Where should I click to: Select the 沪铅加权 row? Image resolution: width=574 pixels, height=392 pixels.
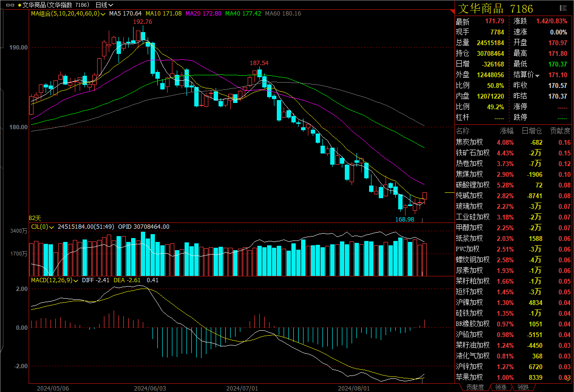(x=513, y=335)
